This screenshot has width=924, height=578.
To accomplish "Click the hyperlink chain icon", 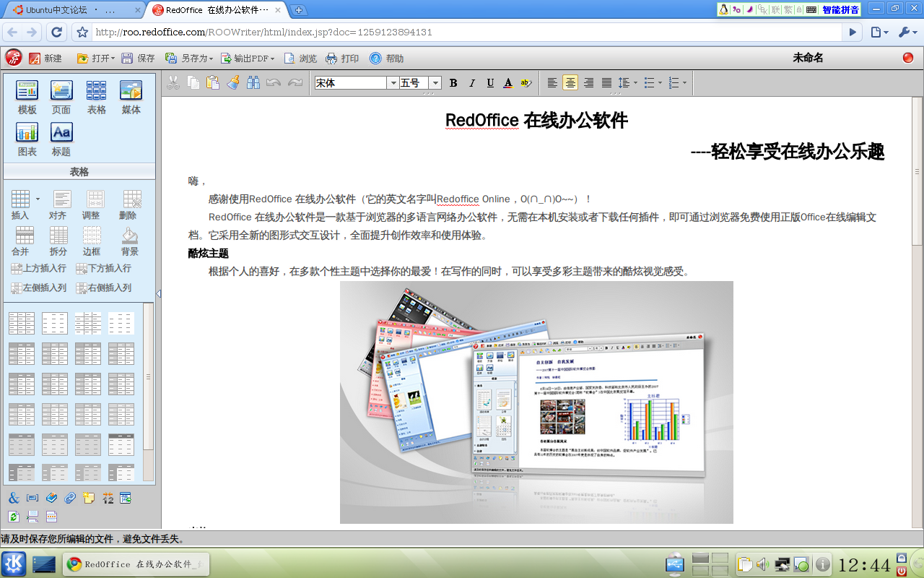I will (70, 498).
